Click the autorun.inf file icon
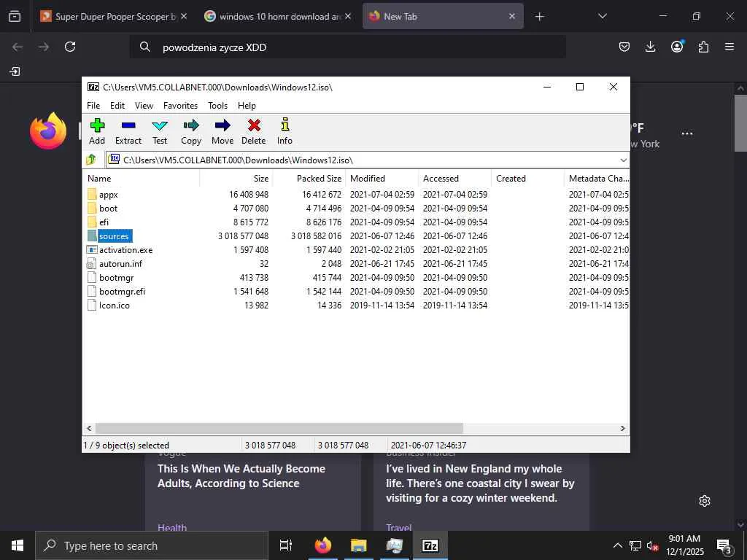The width and height of the screenshot is (747, 560). (92, 263)
